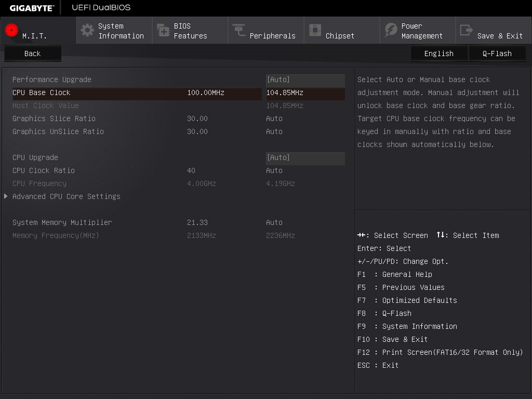Click the UEFI DualBIOS title text
This screenshot has width=532, height=399.
coord(101,7)
